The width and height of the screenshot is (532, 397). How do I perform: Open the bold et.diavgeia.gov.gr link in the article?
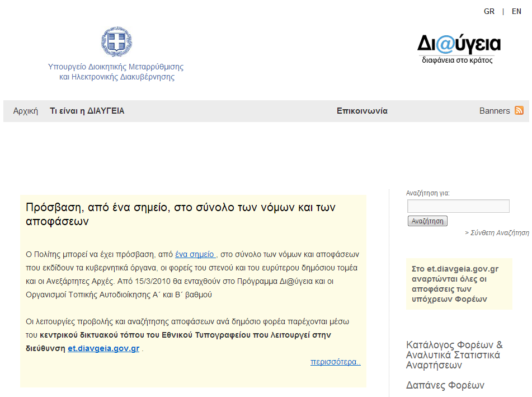[103, 348]
